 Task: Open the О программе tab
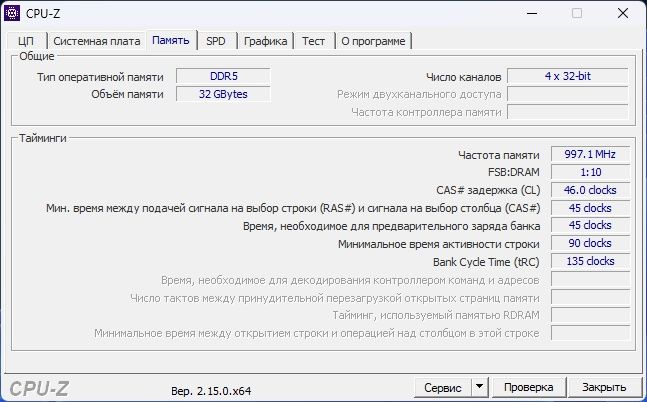pos(373,41)
